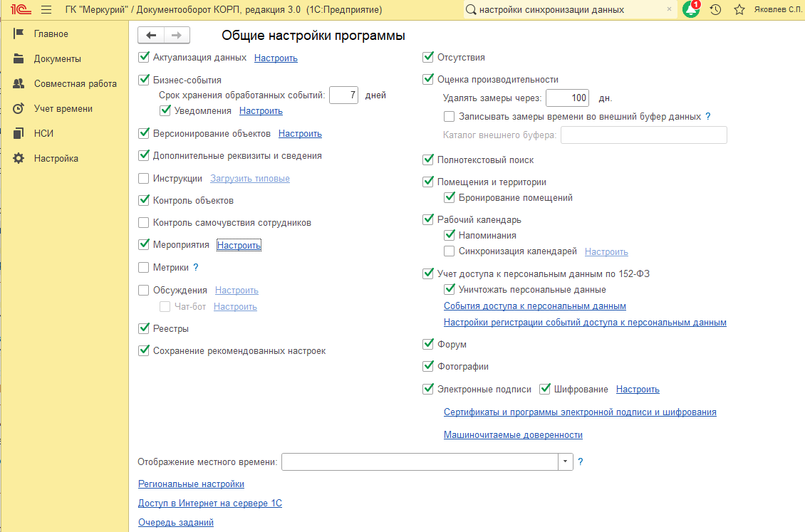The height and width of the screenshot is (532, 805).
Task: Toggle Актуализация данных checkbox
Action: coord(144,58)
